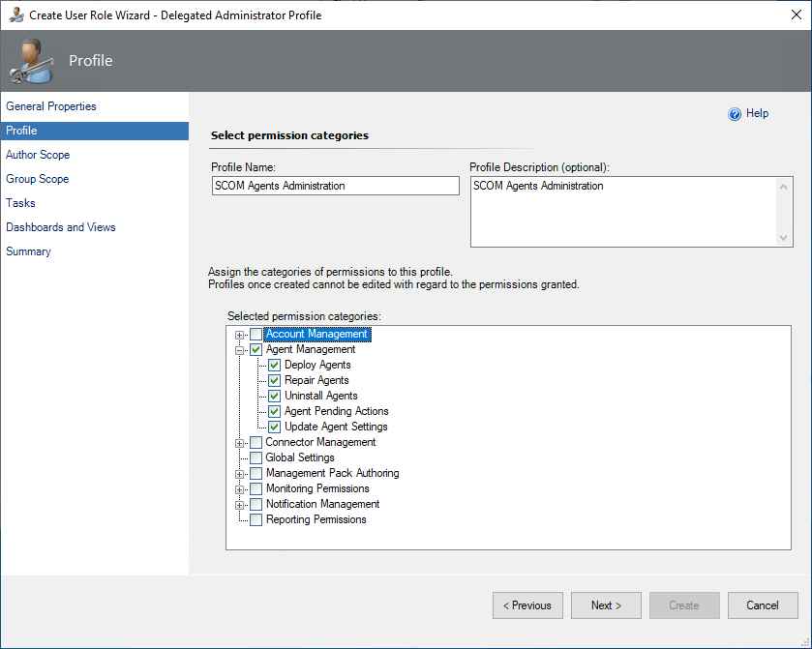812x649 pixels.
Task: Click into the Profile Description text box
Action: coord(623,212)
